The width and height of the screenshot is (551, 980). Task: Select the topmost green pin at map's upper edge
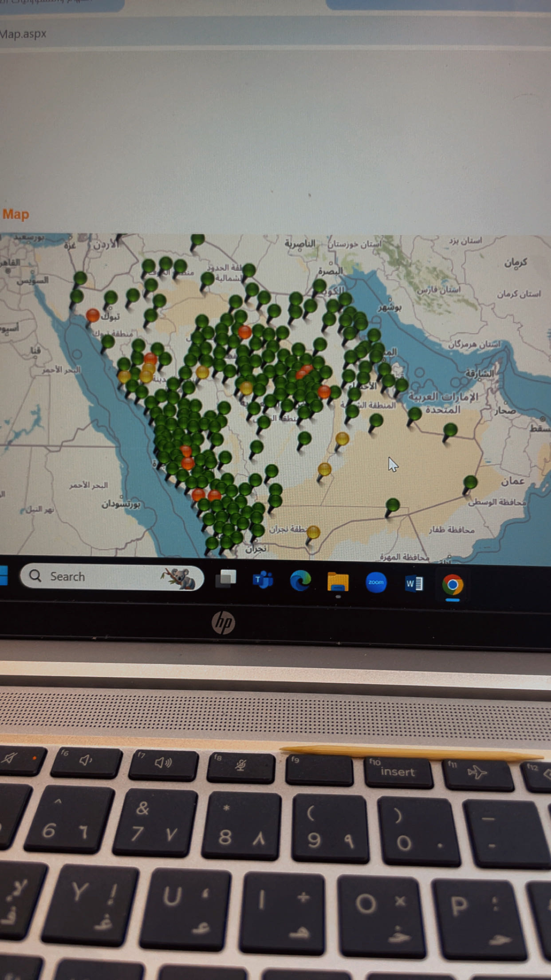tap(197, 240)
